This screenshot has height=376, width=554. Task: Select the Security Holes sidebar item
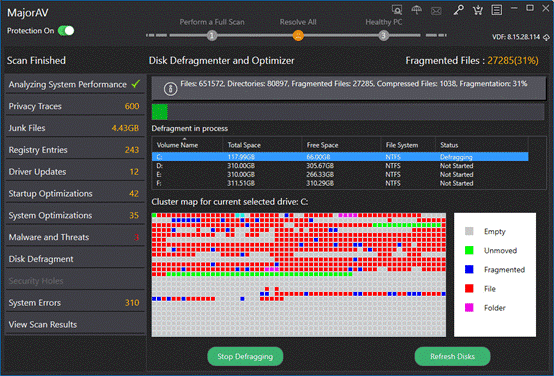click(x=75, y=281)
